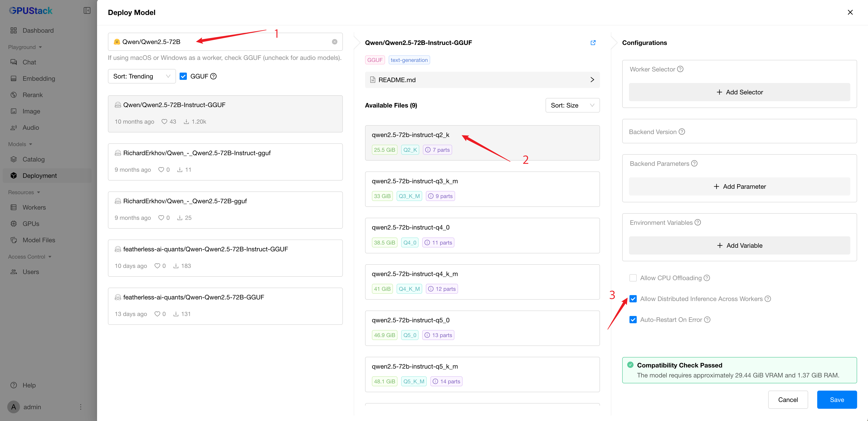868x421 pixels.
Task: Click the GGUF help icon
Action: click(213, 76)
